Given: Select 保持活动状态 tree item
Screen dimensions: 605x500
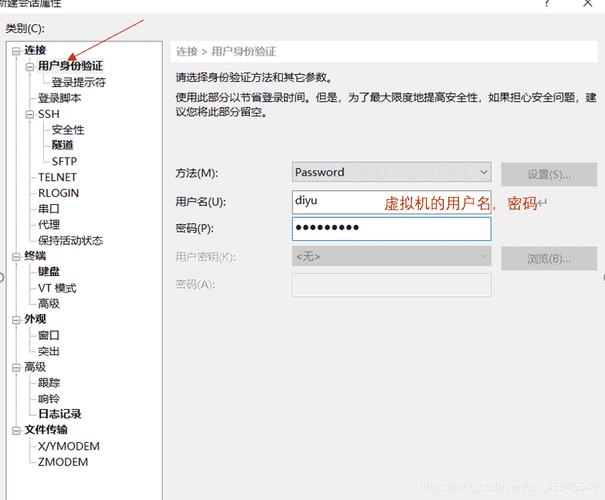Looking at the screenshot, I should coord(70,240).
